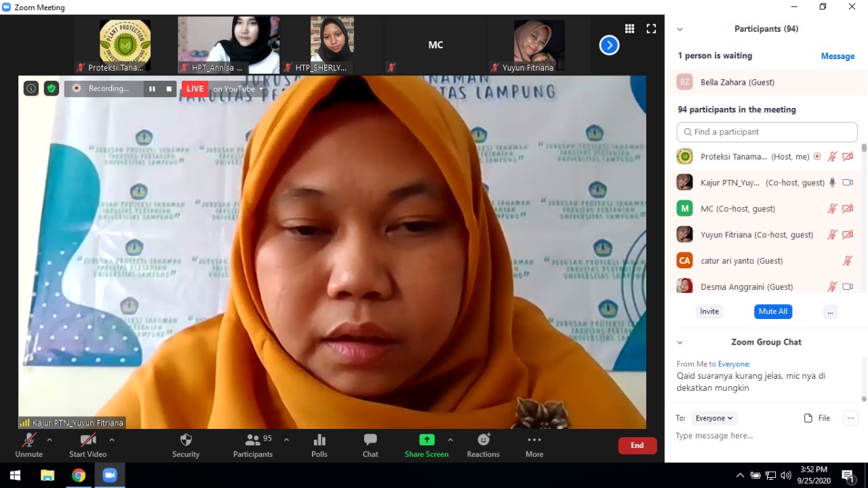The width and height of the screenshot is (868, 488).
Task: Open the Everyone recipient dropdown in chat
Action: [714, 418]
